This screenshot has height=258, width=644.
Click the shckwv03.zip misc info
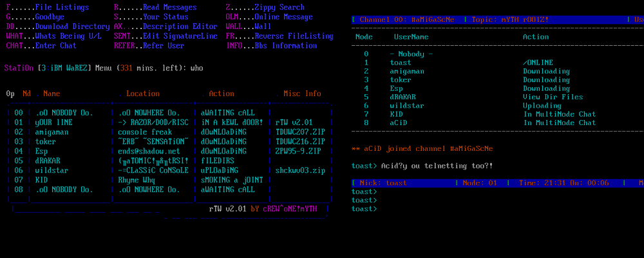tap(300, 170)
